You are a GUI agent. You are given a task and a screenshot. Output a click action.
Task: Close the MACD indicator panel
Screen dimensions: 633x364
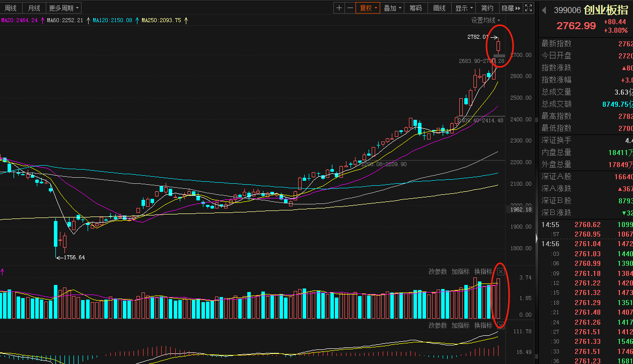pos(501,325)
